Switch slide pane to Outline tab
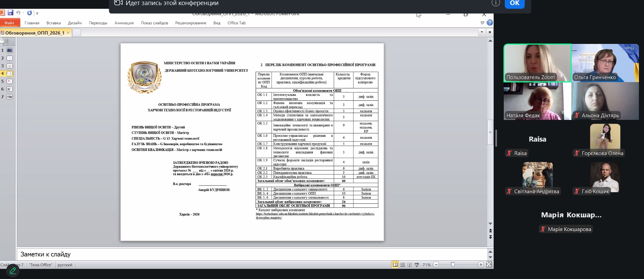Image resolution: width=644 pixels, height=279 pixels. click(x=6, y=41)
